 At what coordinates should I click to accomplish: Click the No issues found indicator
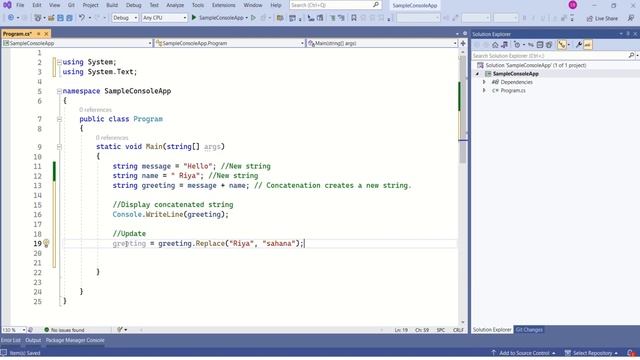[x=64, y=330]
